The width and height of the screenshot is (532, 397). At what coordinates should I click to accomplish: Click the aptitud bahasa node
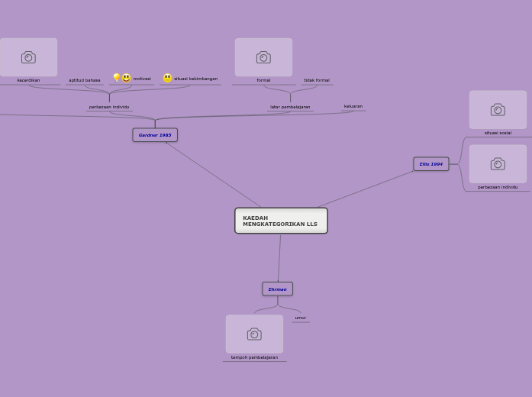point(85,80)
